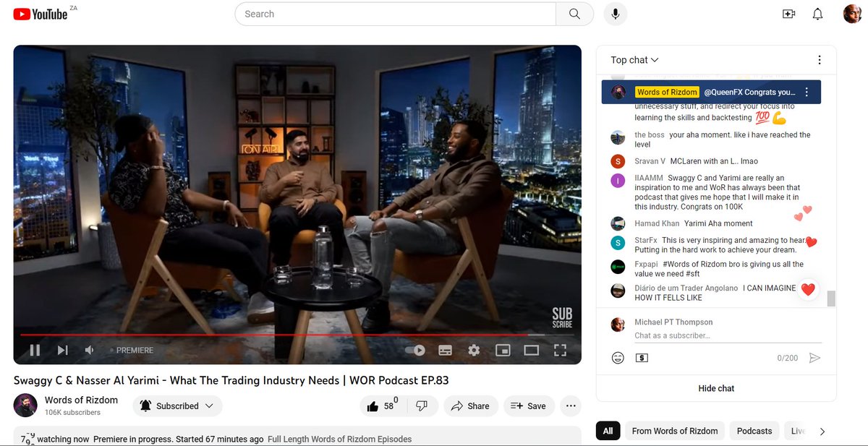Skip to the next video
The width and height of the screenshot is (868, 446).
tap(63, 351)
